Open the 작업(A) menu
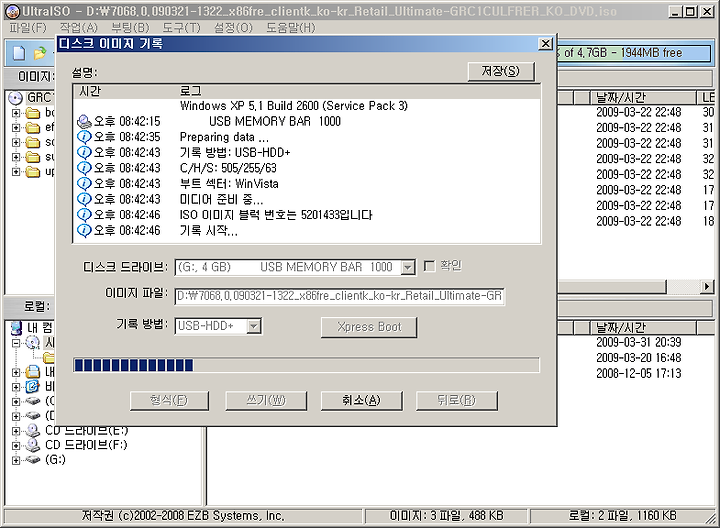 79,28
